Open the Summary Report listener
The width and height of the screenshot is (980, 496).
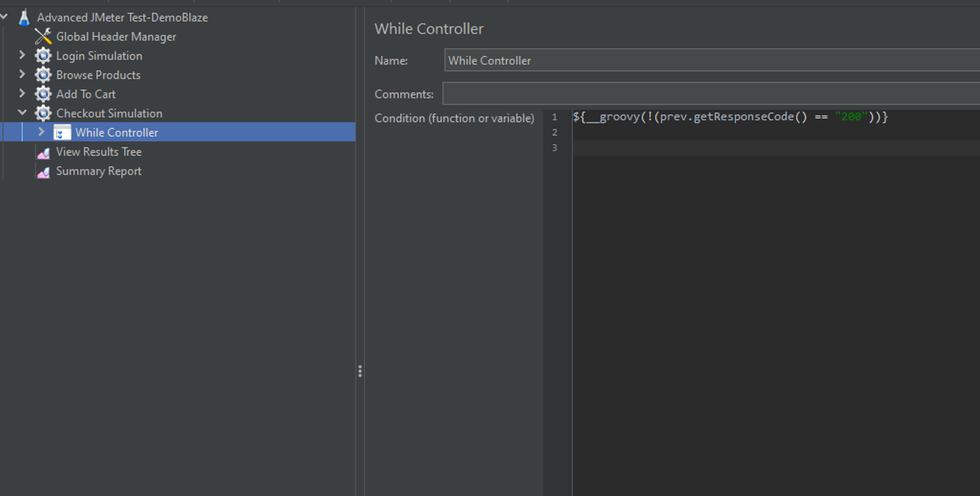click(99, 171)
